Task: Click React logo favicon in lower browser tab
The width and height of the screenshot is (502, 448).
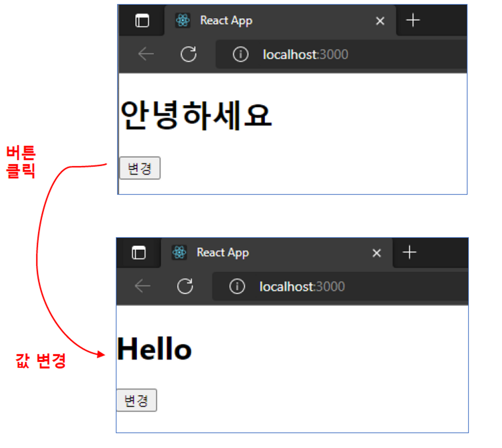Action: pos(179,252)
